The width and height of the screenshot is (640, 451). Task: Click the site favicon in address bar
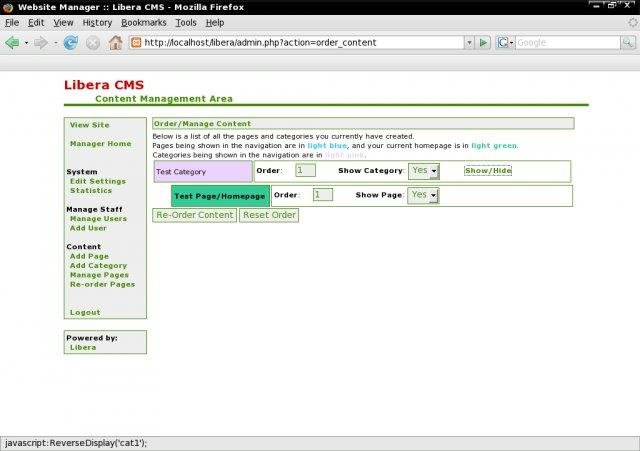[136, 42]
